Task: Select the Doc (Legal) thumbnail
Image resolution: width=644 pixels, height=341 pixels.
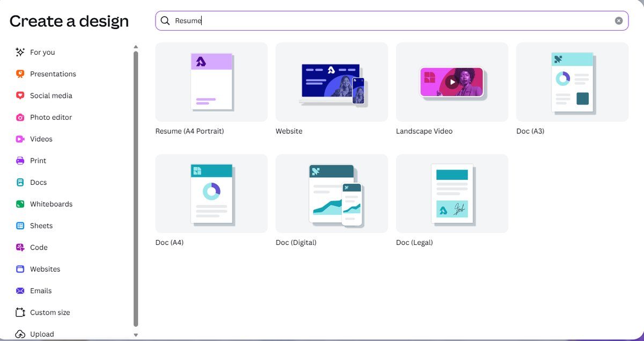Action: [452, 194]
